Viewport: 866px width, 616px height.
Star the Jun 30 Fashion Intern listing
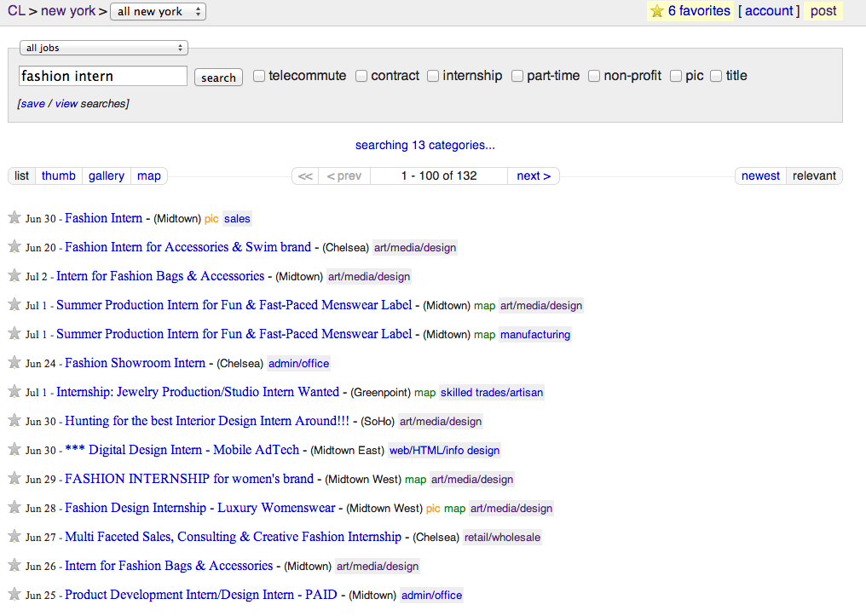tap(14, 218)
